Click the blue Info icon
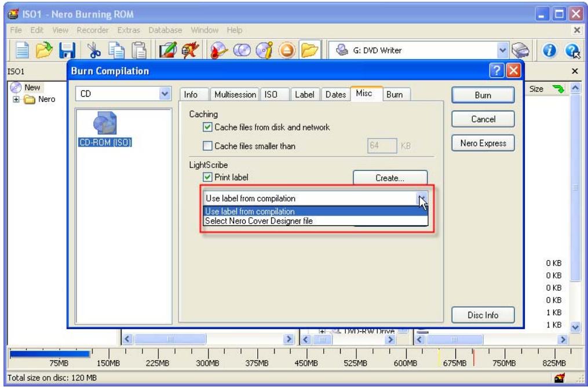Screen dimensions: 588x387 pos(549,50)
